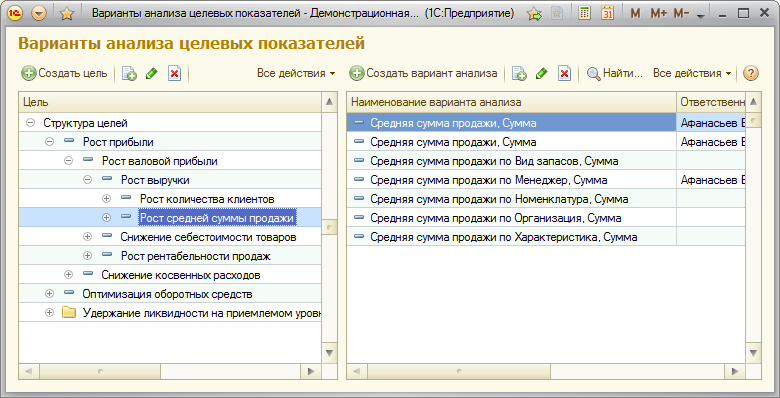The image size is (780, 398).
Task: Expand the Рост количества клиентов node
Action: coord(106,199)
